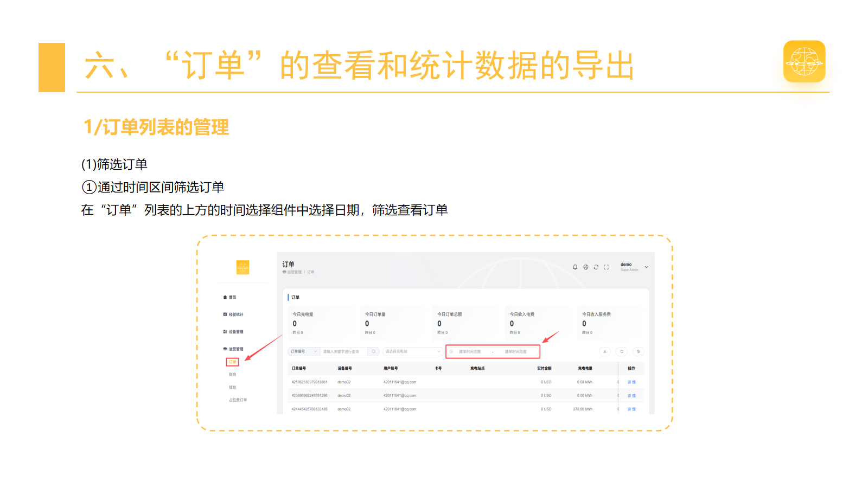This screenshot has height=488, width=868.
Task: Click the header refresh icon beside the bell
Action: click(x=596, y=267)
